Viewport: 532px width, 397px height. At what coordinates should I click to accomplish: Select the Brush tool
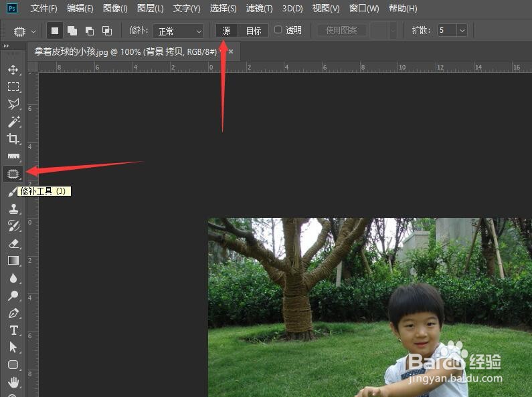(11, 192)
